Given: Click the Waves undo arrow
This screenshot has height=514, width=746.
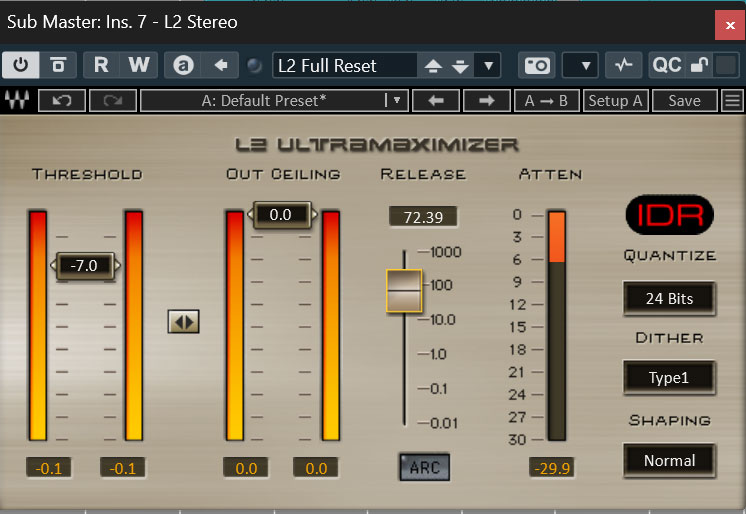Looking at the screenshot, I should tap(61, 101).
